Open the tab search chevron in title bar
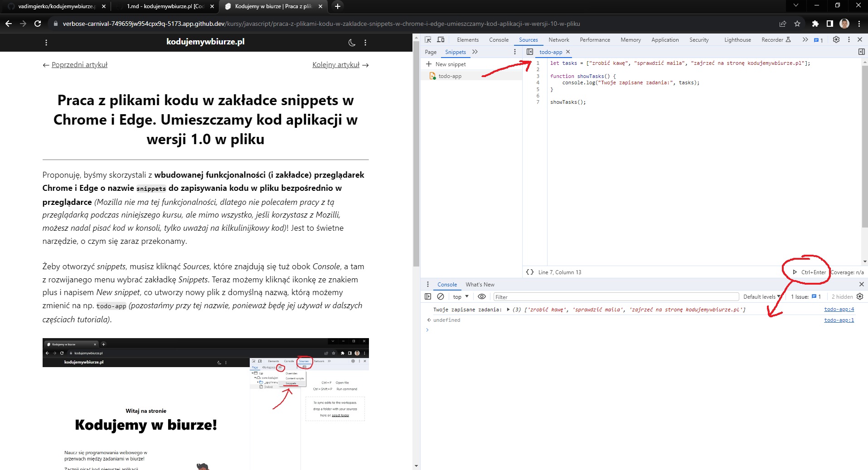Screen dimensions: 868x470 click(x=795, y=5)
